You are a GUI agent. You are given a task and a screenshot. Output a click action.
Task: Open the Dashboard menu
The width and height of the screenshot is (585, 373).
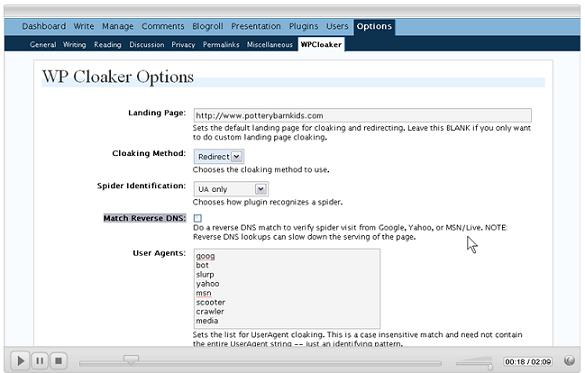coord(44,26)
